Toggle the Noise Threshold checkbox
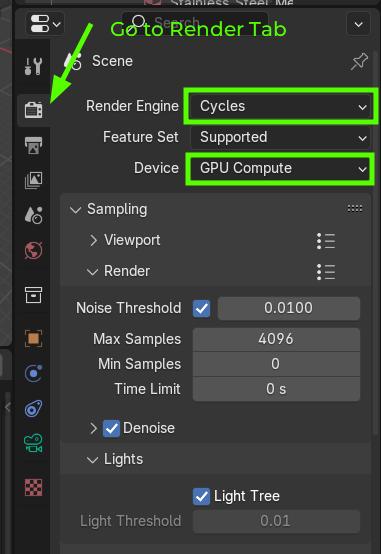 point(201,308)
